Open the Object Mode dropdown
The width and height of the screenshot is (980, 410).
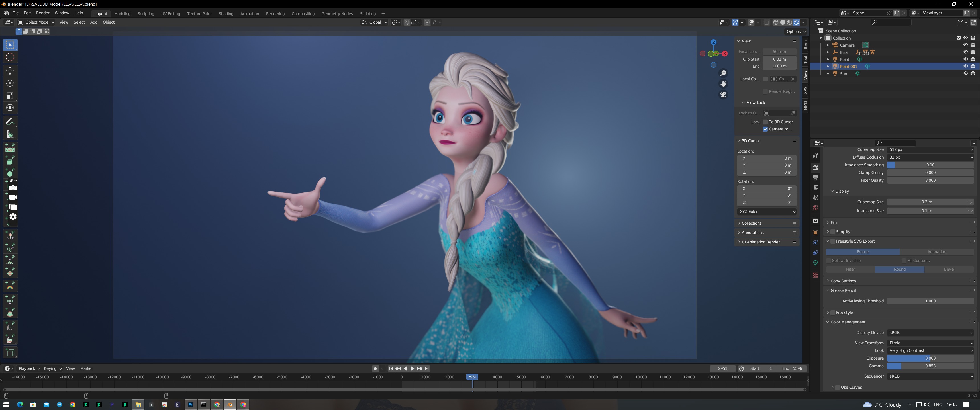click(x=36, y=22)
